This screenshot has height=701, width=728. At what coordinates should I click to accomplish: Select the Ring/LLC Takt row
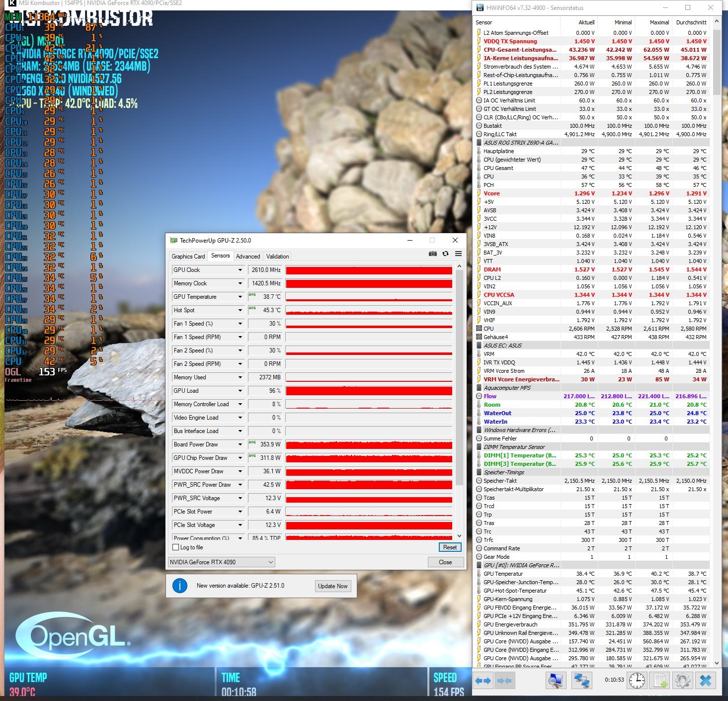click(592, 134)
